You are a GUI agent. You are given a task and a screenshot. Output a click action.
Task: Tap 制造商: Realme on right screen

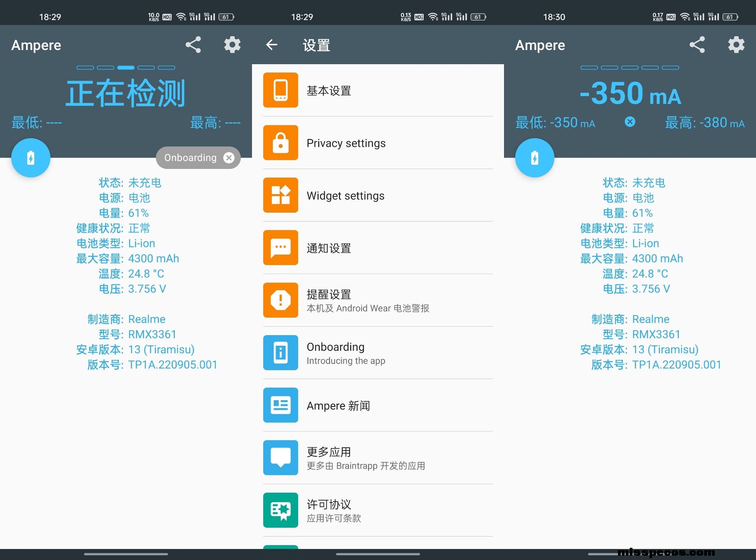click(630, 319)
